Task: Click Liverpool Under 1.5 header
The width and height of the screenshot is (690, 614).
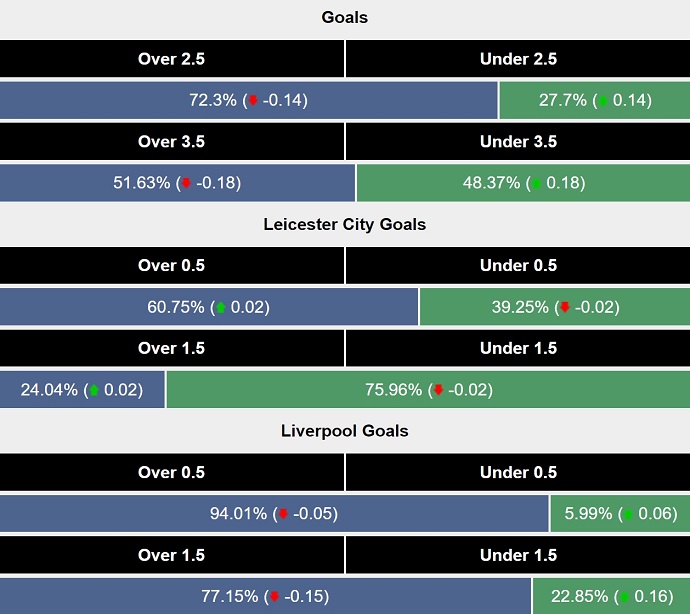Action: point(518,555)
